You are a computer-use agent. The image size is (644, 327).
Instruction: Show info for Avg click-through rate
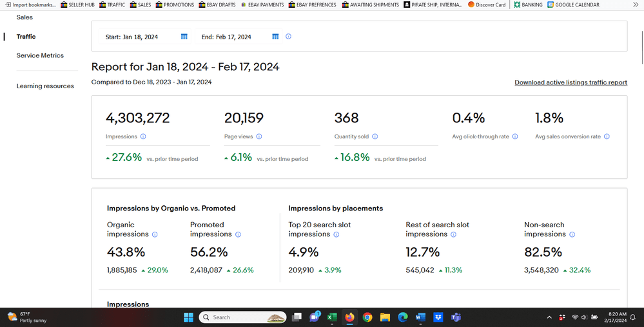pyautogui.click(x=515, y=136)
